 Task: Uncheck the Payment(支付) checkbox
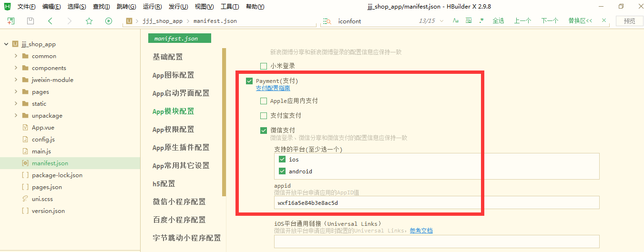[249, 81]
